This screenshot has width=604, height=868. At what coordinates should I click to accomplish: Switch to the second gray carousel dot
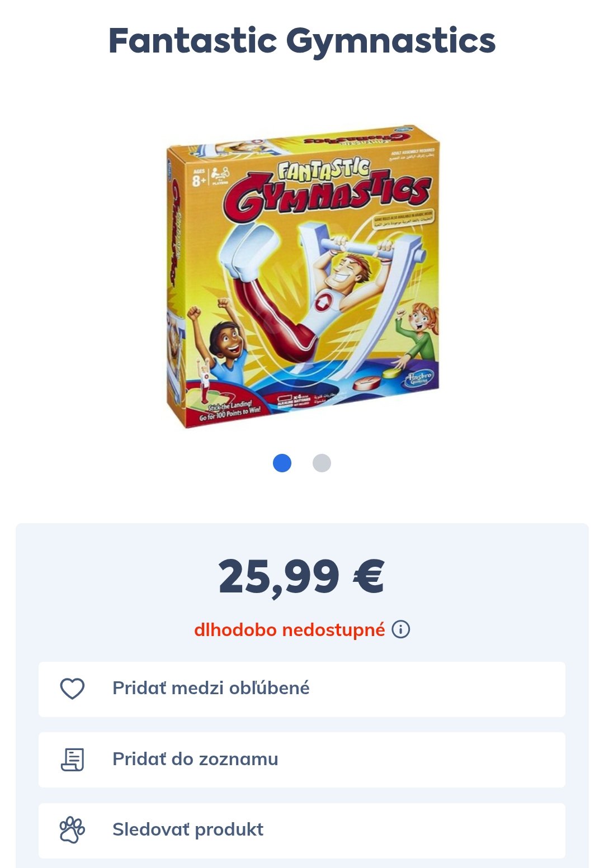click(322, 463)
